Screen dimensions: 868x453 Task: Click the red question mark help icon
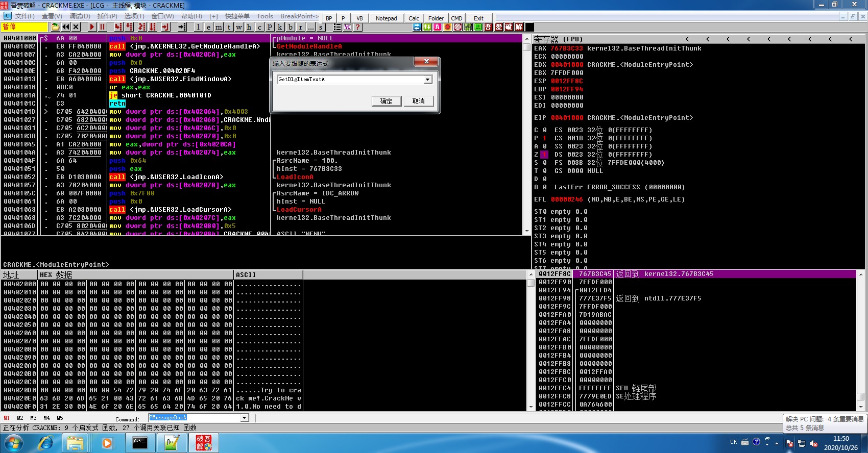click(358, 27)
